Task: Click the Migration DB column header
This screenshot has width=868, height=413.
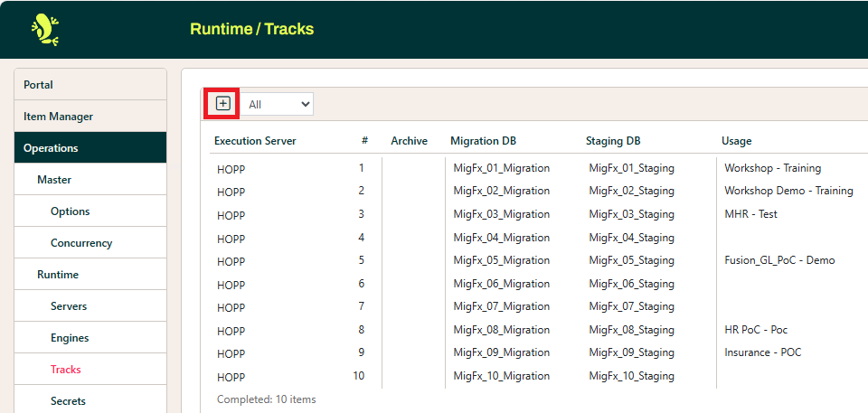Action: [x=483, y=141]
